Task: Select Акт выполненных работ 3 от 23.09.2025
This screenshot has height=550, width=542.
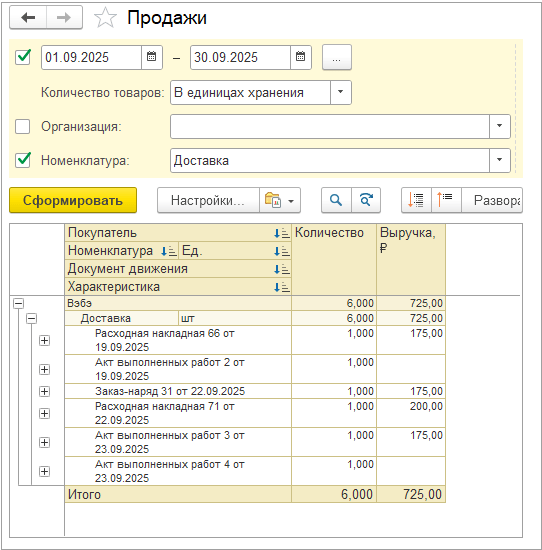Action: click(178, 442)
